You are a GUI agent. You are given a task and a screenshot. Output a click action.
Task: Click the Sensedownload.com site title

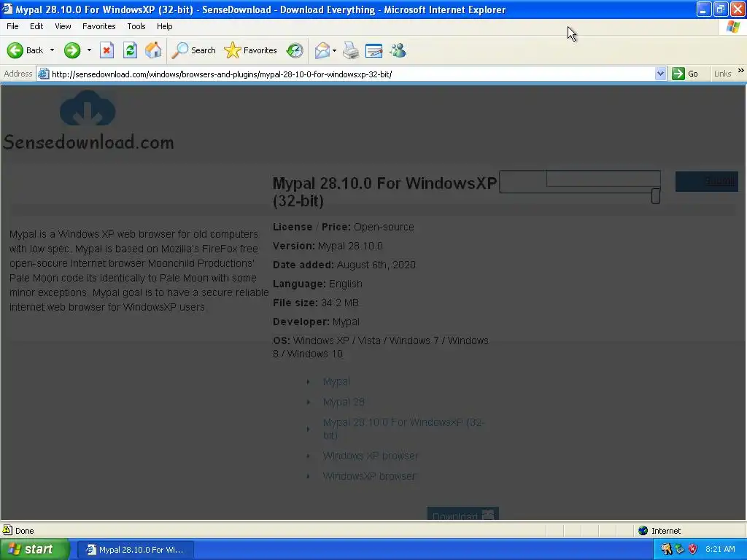(88, 142)
